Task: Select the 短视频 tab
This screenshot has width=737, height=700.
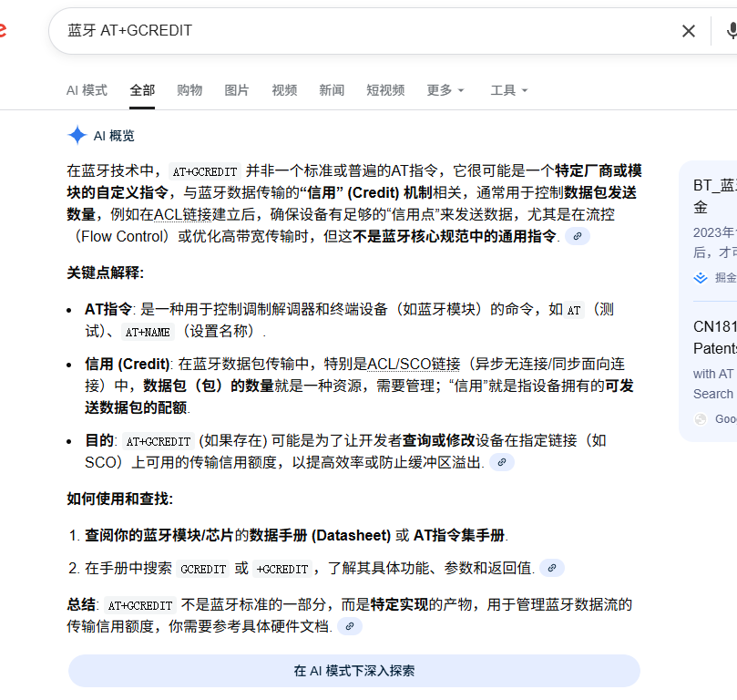Action: (x=385, y=90)
